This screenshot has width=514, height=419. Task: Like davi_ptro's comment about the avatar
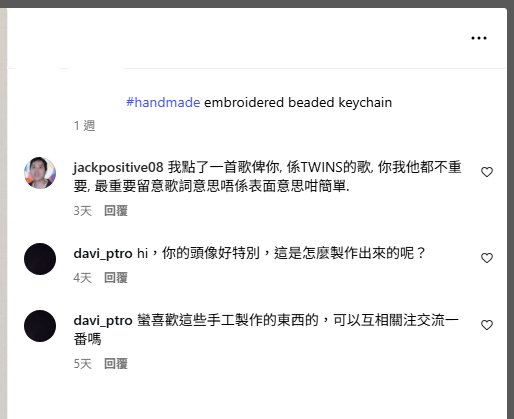487,258
